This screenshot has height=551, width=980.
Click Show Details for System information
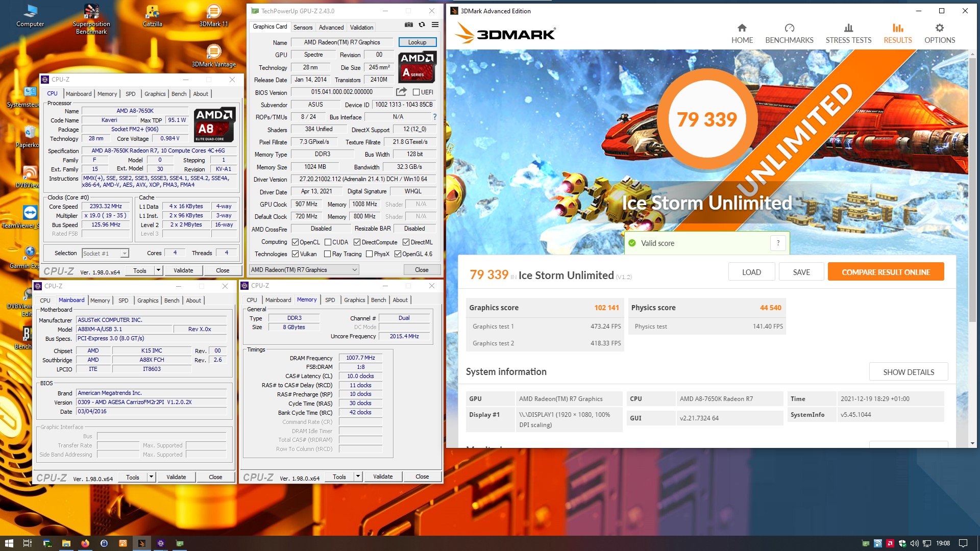(909, 372)
